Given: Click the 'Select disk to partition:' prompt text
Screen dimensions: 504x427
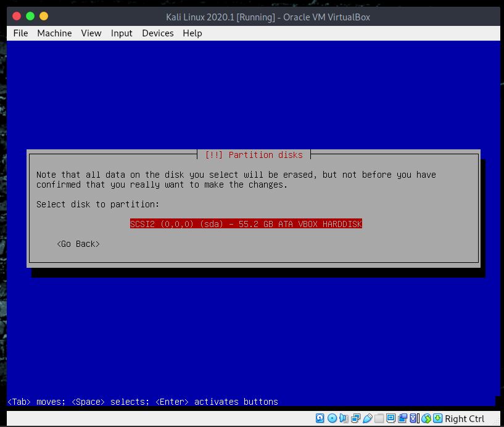Looking at the screenshot, I should [97, 204].
